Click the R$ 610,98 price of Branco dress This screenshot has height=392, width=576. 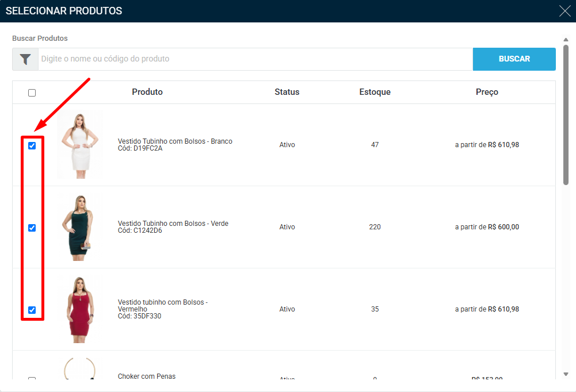coord(503,145)
